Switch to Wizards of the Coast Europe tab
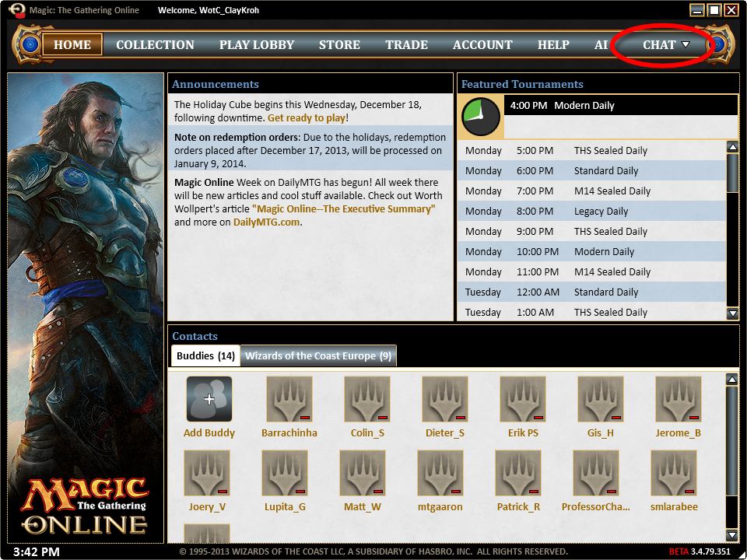 click(x=318, y=356)
